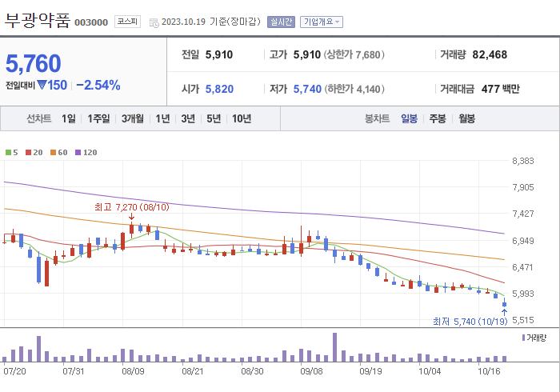Select 월봉 monthly candlestick chart
This screenshot has width=560, height=392.
tap(466, 118)
